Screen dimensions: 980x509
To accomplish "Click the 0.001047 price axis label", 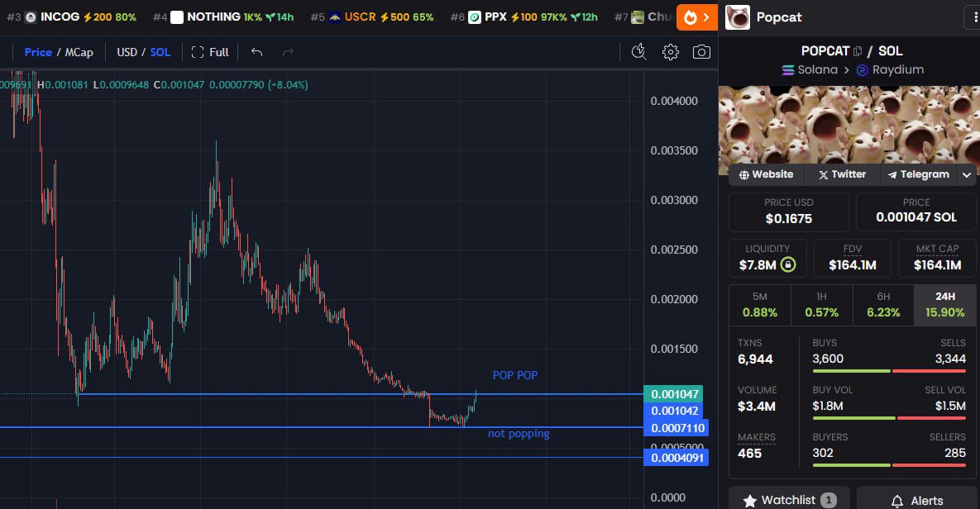I will pyautogui.click(x=674, y=394).
